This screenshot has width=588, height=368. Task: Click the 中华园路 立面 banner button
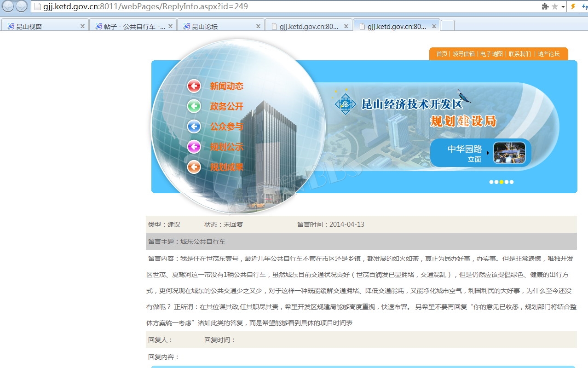tap(480, 153)
